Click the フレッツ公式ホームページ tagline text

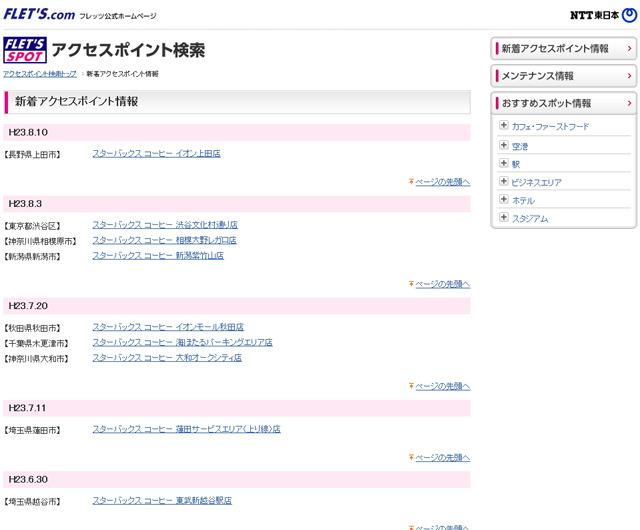click(x=118, y=16)
